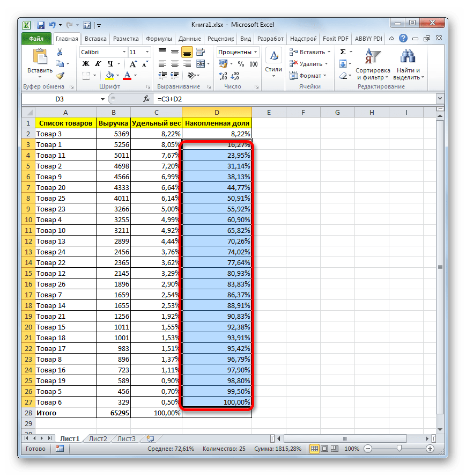Viewport: 466px width, 476px height.
Task: Click the Файл button
Action: pyautogui.click(x=36, y=39)
